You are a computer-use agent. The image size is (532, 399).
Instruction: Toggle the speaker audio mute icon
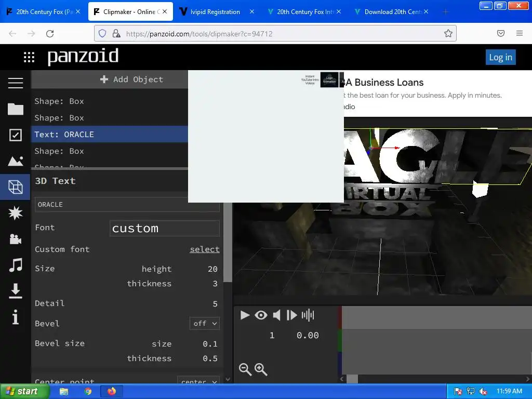point(276,315)
